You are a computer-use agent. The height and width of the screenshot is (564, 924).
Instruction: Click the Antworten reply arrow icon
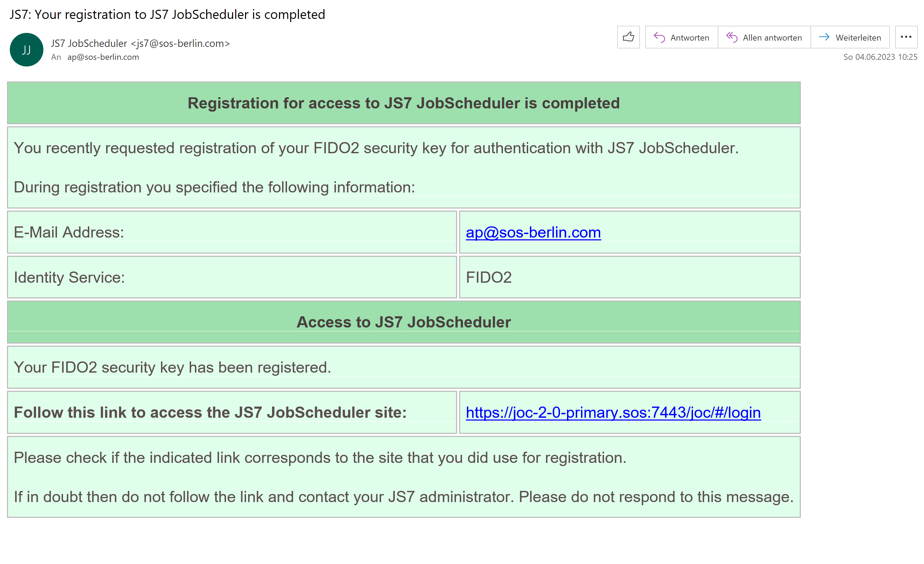[x=659, y=37]
